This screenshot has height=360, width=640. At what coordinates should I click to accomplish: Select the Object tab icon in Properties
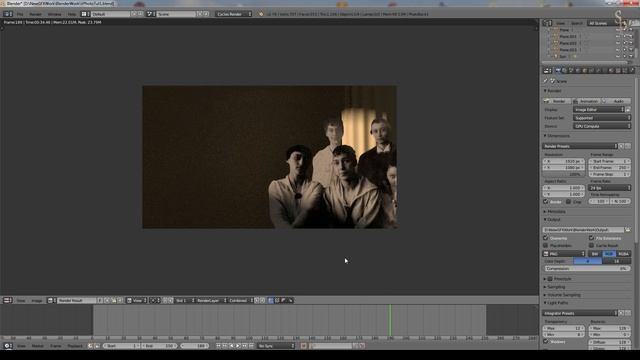point(584,71)
